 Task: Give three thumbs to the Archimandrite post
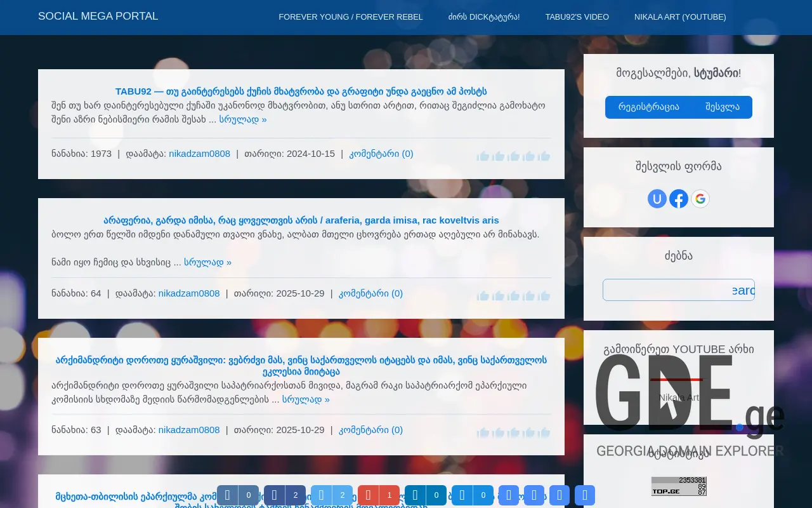pyautogui.click(x=514, y=432)
